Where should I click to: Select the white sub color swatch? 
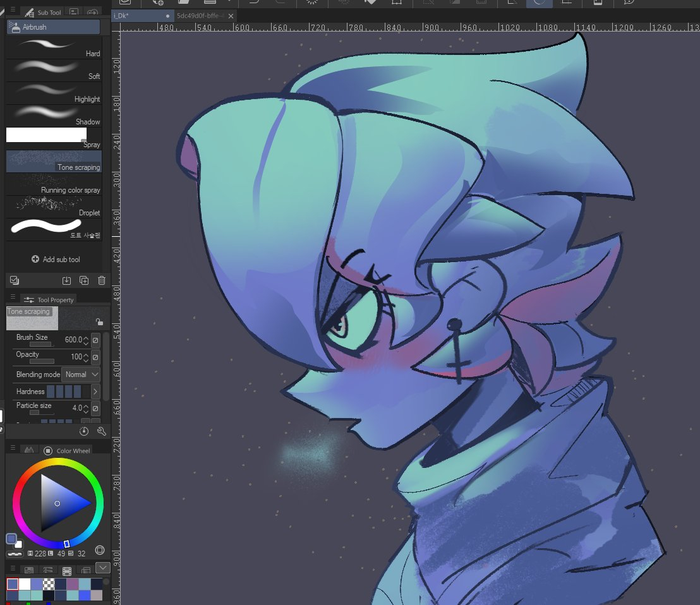[x=19, y=544]
